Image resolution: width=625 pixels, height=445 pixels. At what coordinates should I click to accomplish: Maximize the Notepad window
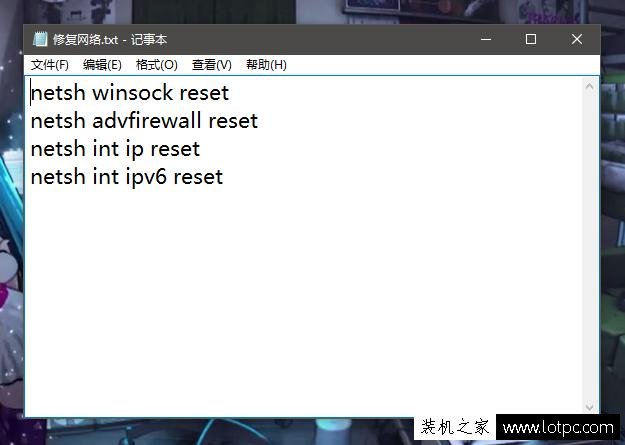(x=531, y=39)
